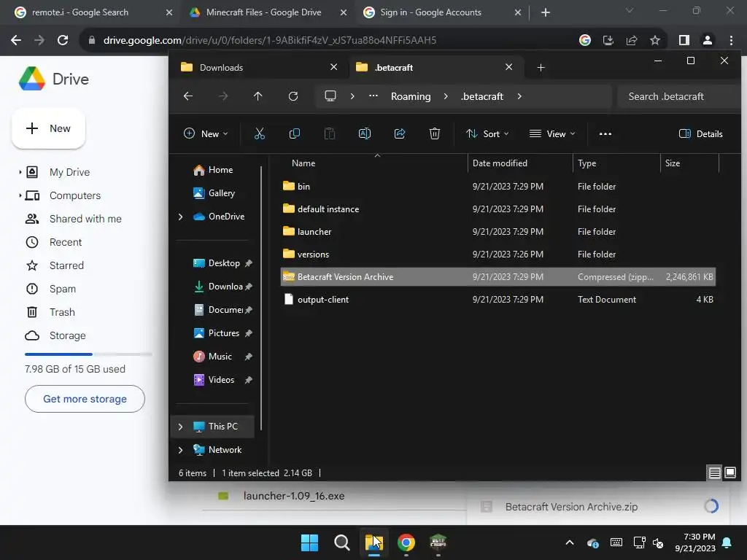Show hidden system tray icons

pyautogui.click(x=569, y=542)
